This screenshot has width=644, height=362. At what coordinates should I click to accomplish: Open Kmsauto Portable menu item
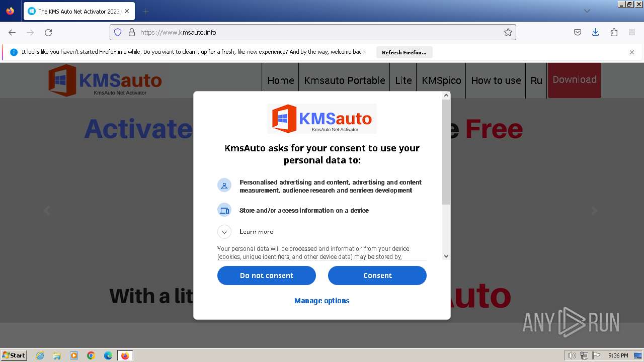coord(345,80)
